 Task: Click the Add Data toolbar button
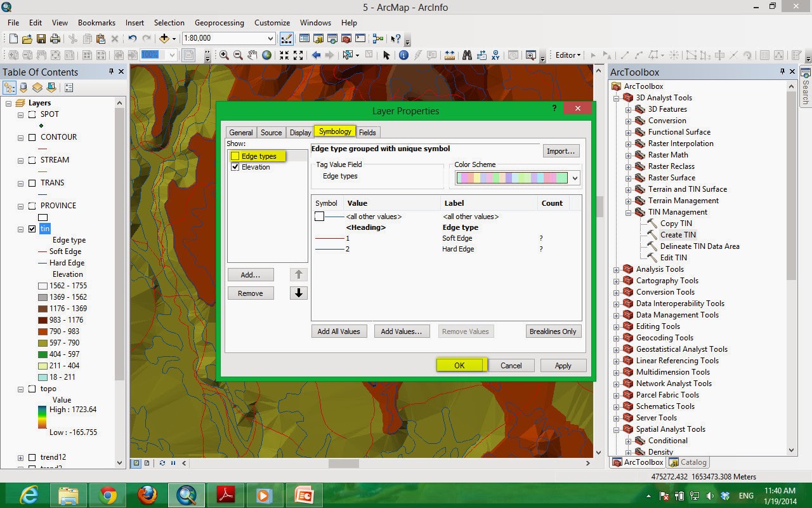164,39
